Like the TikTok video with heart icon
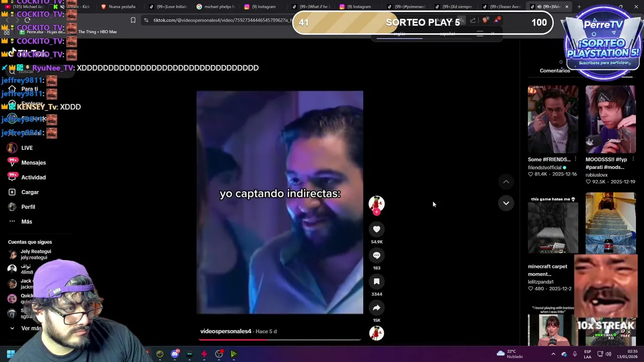 376,229
